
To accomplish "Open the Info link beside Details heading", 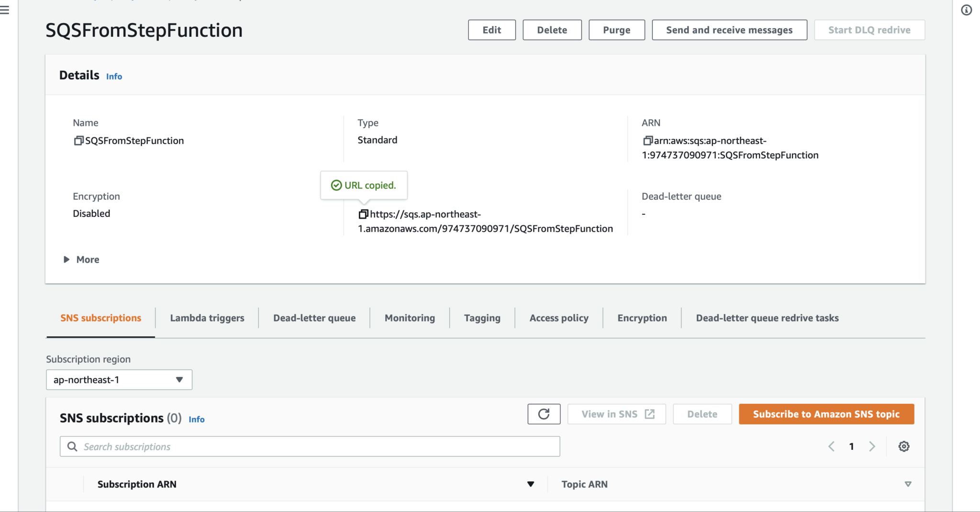I will point(114,76).
